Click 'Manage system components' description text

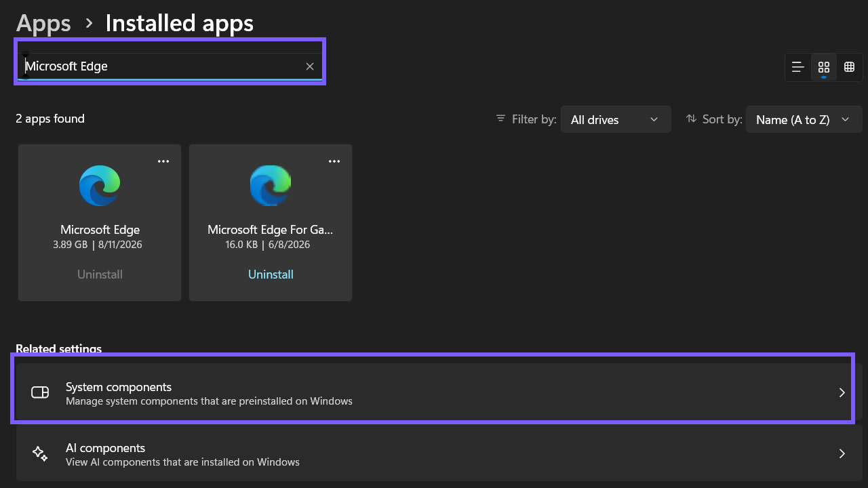point(209,401)
